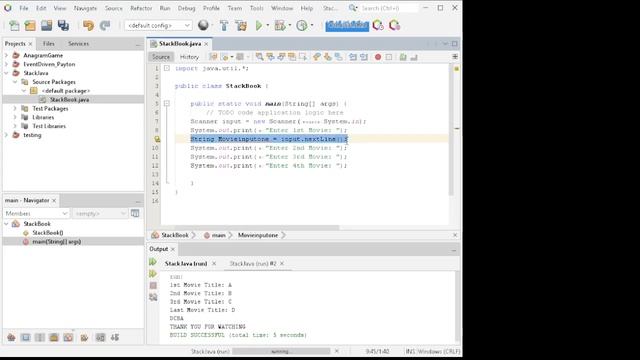
Task: Open the Debug menu
Action: pyautogui.click(x=187, y=8)
